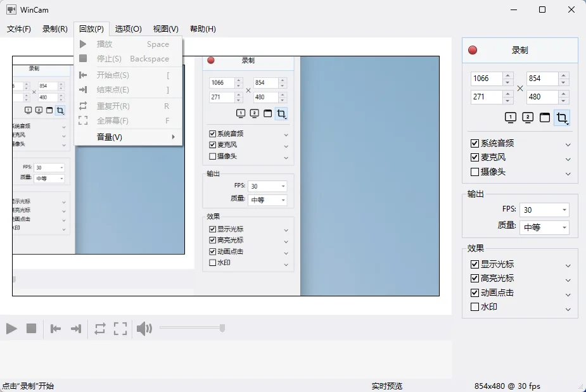Open the 文件(F) menu
The height and width of the screenshot is (392, 586).
pos(18,28)
